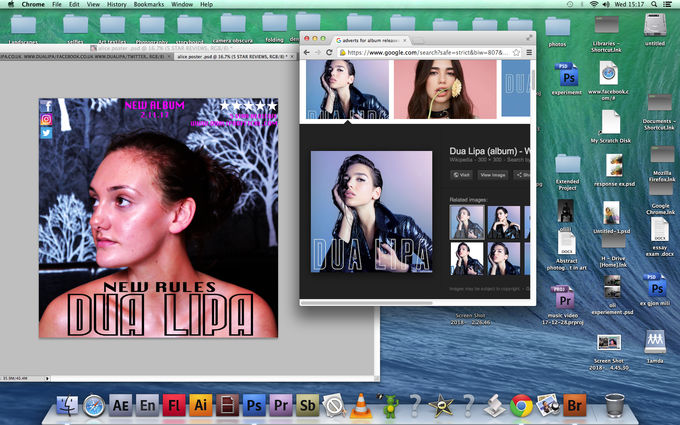The height and width of the screenshot is (425, 680).
Task: Open the File menu
Action: point(57,4)
